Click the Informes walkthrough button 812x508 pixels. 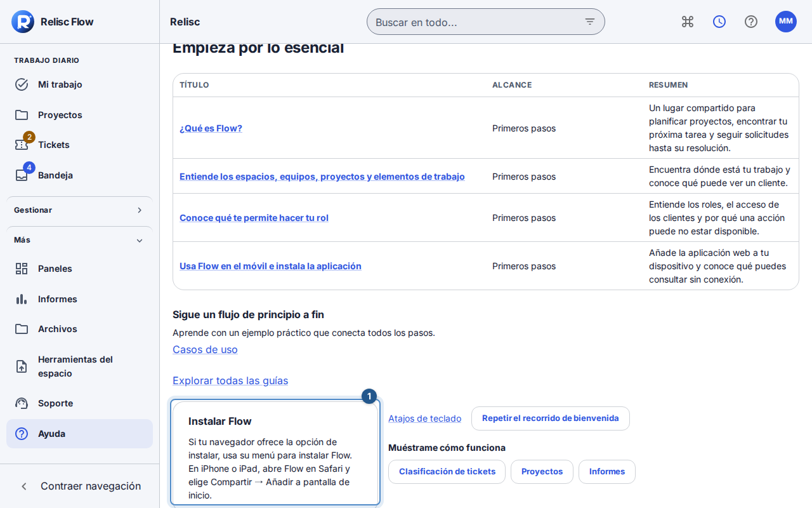coord(607,472)
